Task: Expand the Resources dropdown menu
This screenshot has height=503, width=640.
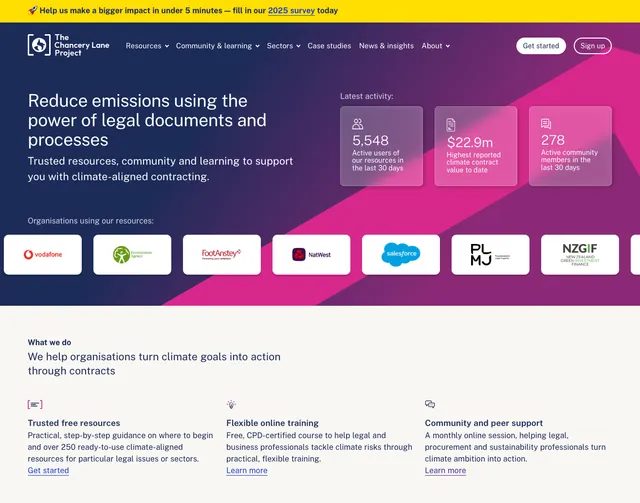Action: pyautogui.click(x=147, y=46)
